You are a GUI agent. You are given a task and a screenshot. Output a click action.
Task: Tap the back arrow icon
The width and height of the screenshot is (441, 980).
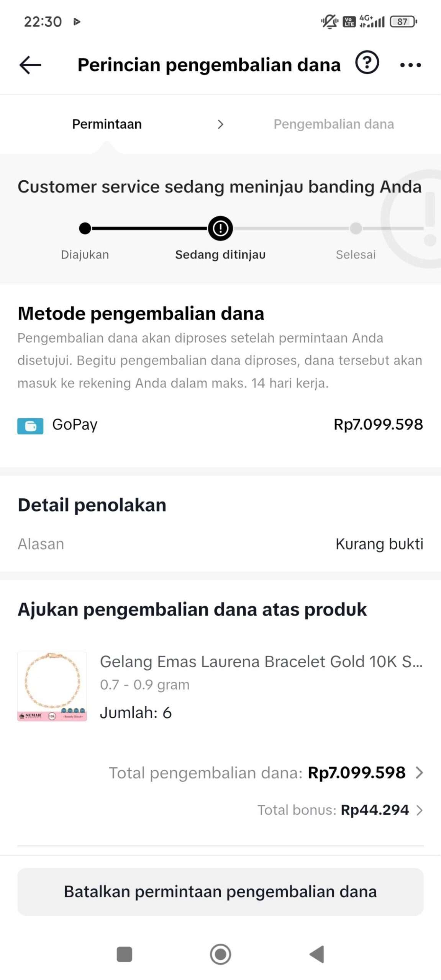click(30, 65)
